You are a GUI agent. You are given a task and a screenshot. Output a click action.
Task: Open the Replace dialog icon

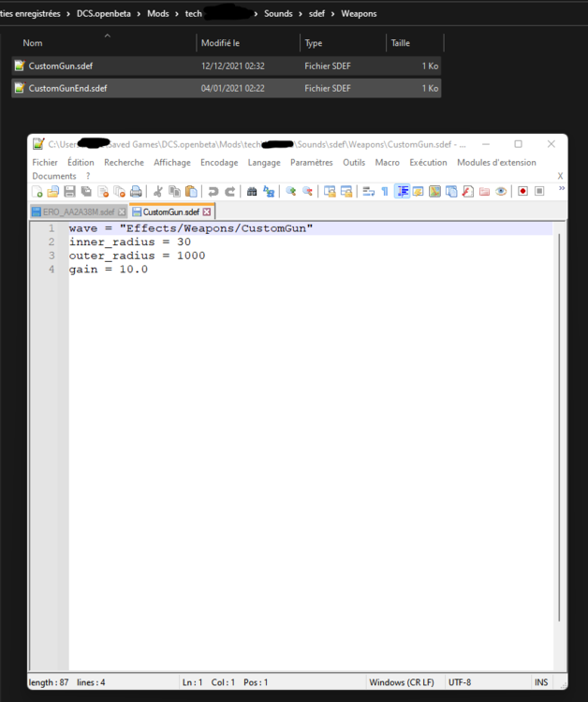point(268,192)
